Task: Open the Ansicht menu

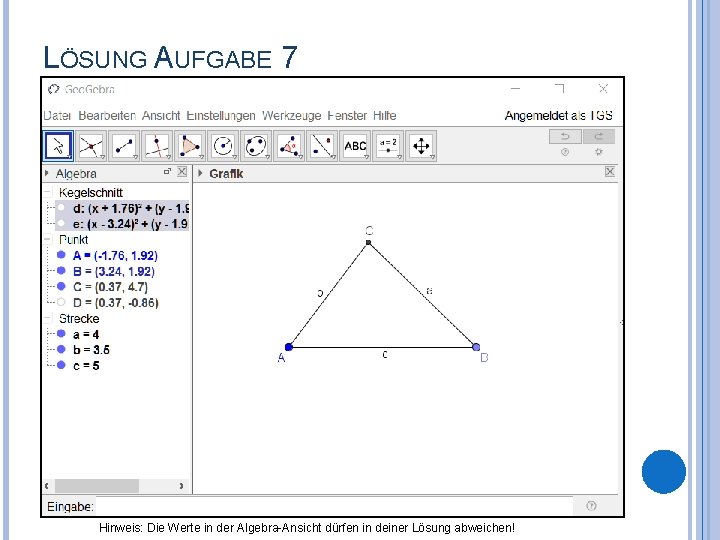Action: point(161,116)
